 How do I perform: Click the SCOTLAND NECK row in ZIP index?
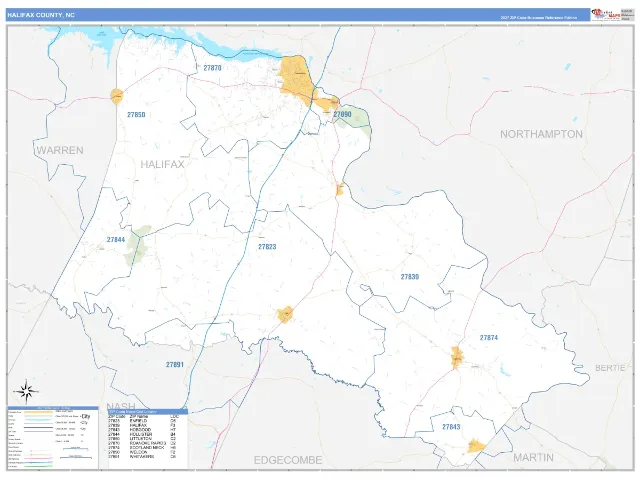tap(144, 448)
